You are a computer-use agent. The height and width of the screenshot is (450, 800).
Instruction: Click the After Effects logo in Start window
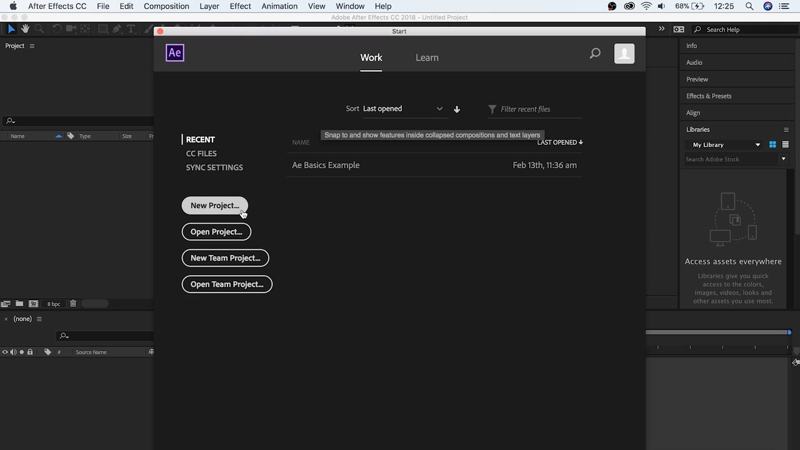175,53
